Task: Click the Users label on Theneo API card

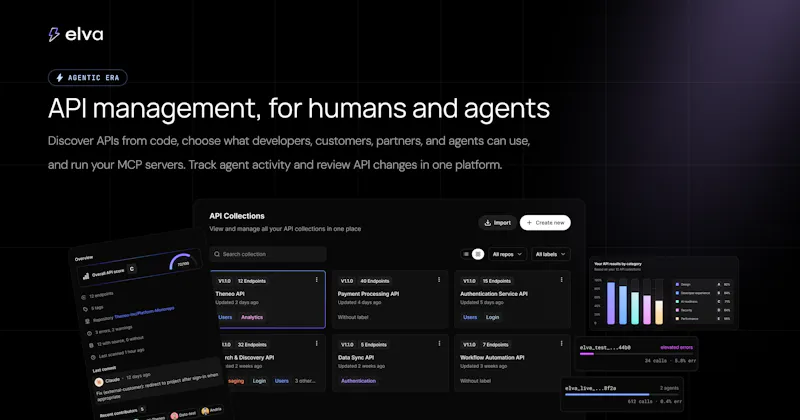Action: (x=225, y=317)
